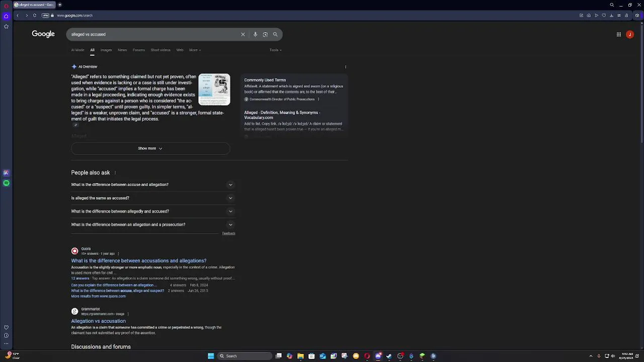Open the More dropdown in search tabs
644x362 pixels.
point(195,50)
